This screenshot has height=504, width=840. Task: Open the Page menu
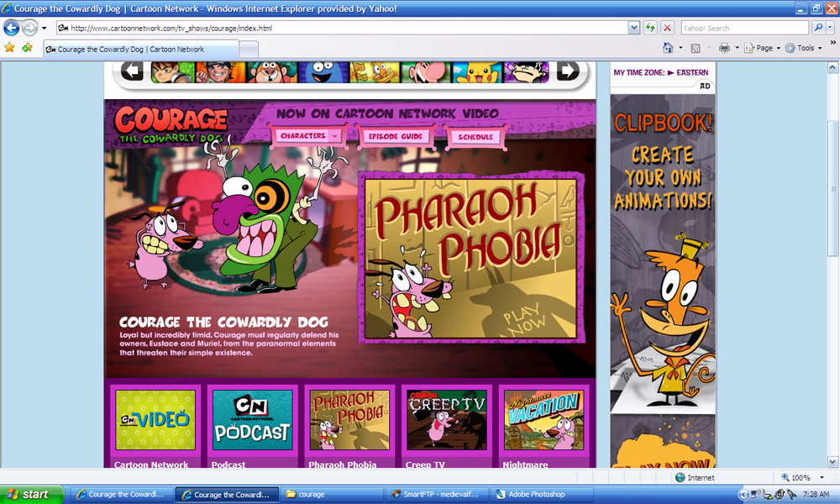763,48
